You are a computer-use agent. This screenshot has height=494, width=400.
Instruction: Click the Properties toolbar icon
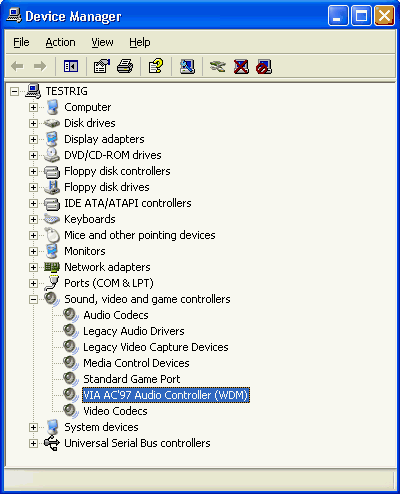point(102,66)
